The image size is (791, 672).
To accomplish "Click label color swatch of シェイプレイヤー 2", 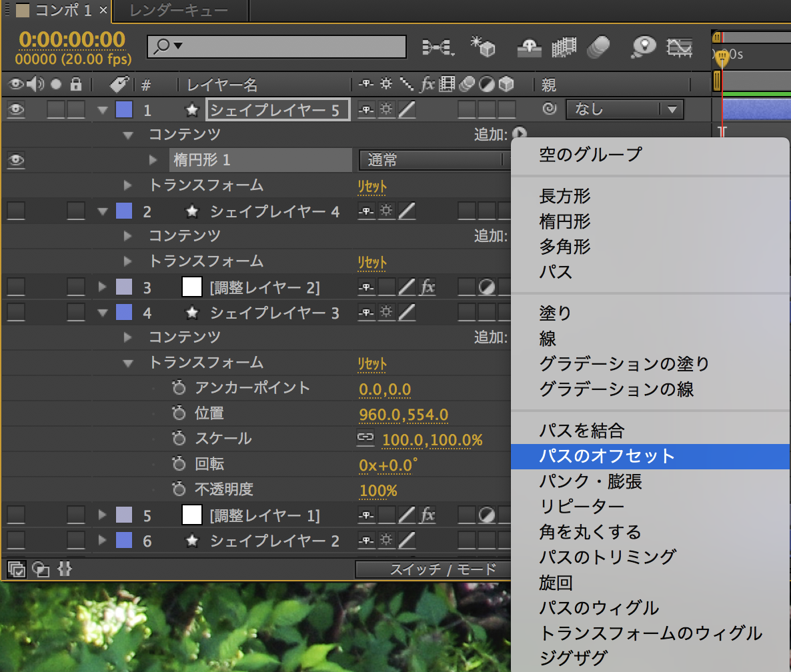I will point(124,540).
